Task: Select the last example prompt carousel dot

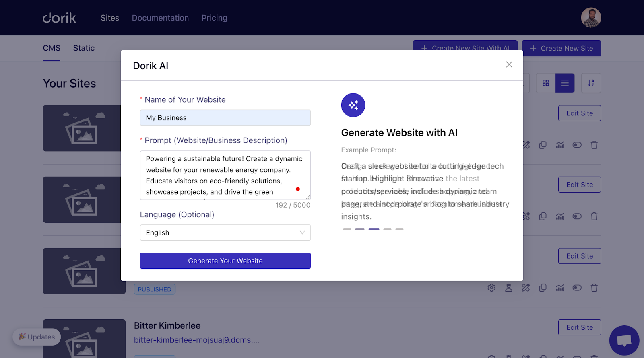Action: point(399,229)
